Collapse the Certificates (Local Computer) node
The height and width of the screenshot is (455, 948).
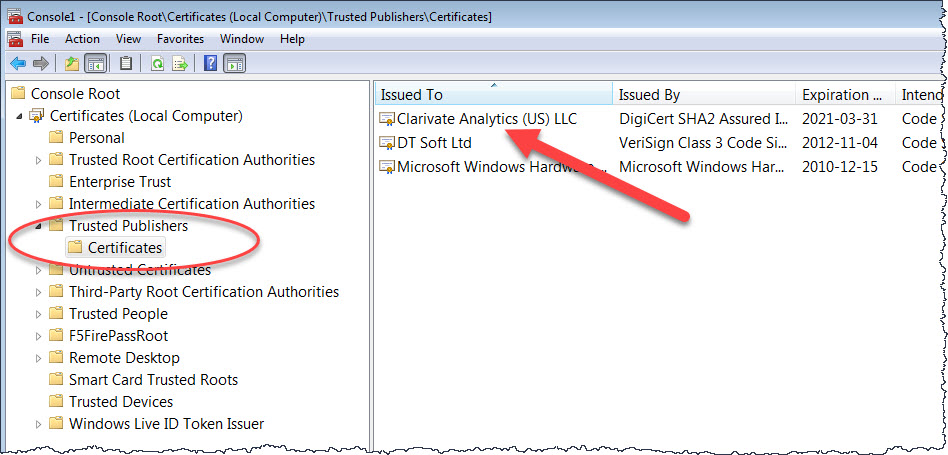tap(19, 116)
